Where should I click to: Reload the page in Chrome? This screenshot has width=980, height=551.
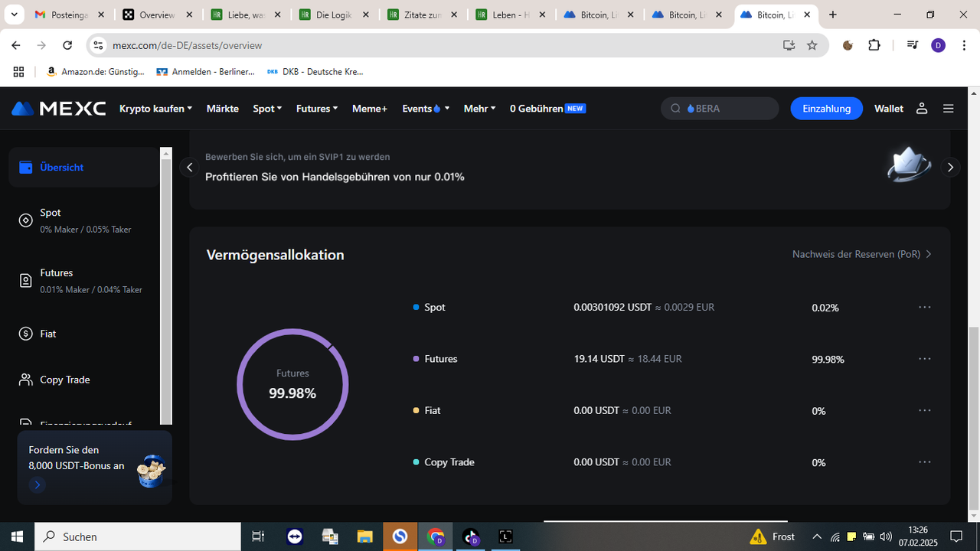click(67, 45)
